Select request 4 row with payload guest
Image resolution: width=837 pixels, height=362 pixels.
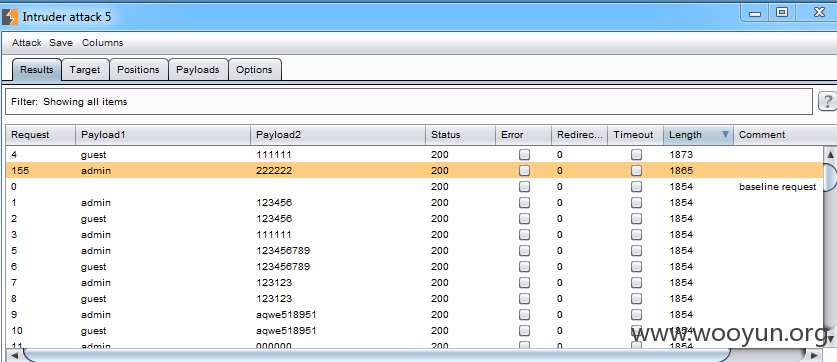pos(414,155)
